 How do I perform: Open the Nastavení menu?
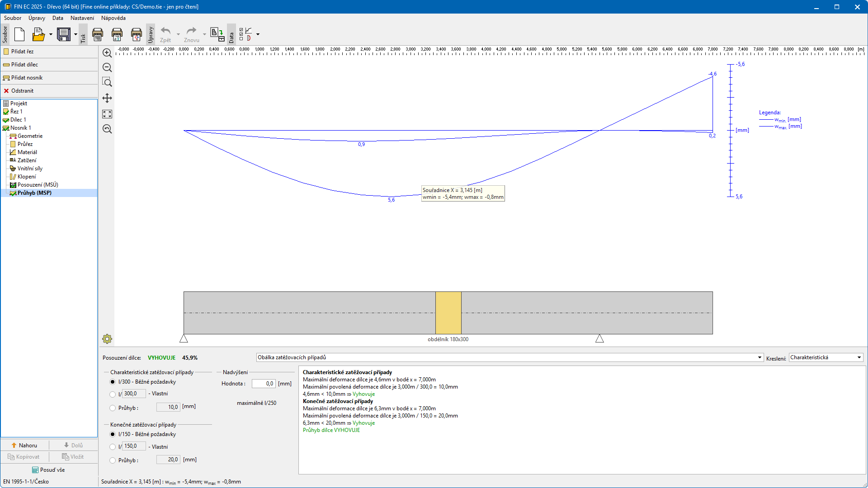pyautogui.click(x=82, y=18)
